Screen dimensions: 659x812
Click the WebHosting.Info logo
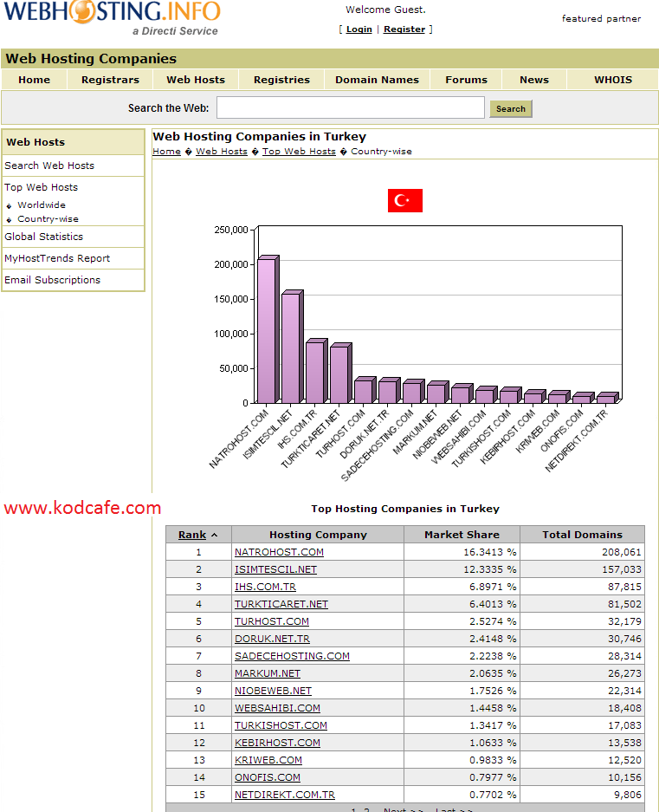click(113, 18)
